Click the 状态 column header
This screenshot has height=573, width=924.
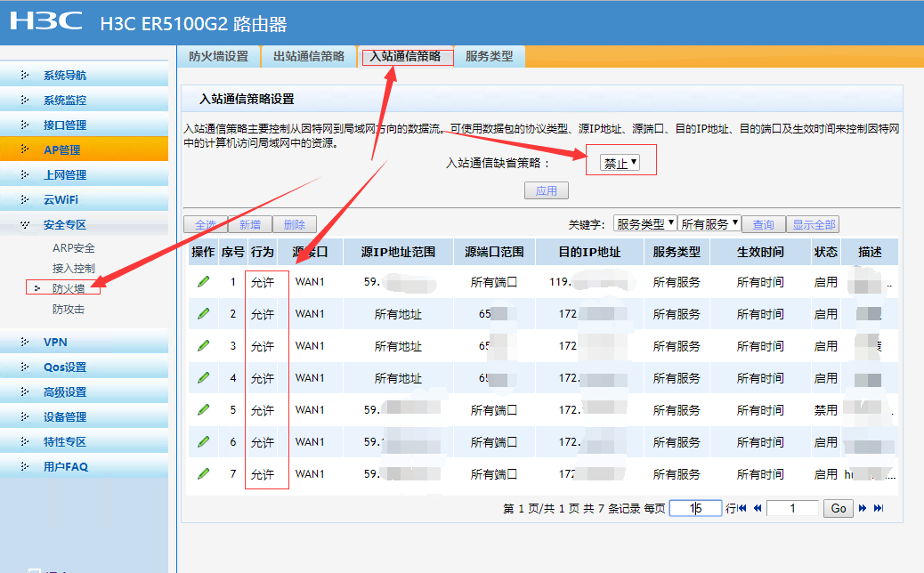coord(825,252)
